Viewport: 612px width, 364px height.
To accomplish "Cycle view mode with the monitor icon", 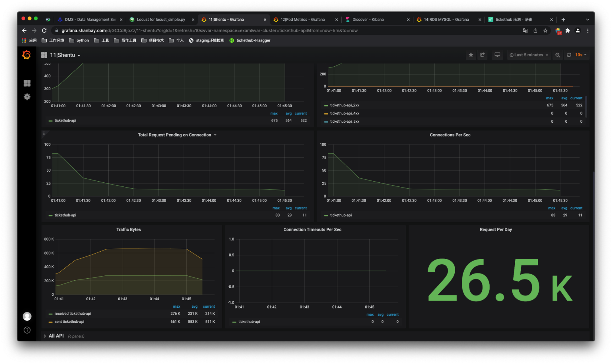I will (497, 55).
